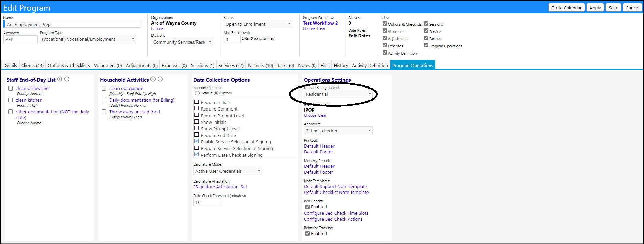Click Printout Default Header link

(x=319, y=146)
